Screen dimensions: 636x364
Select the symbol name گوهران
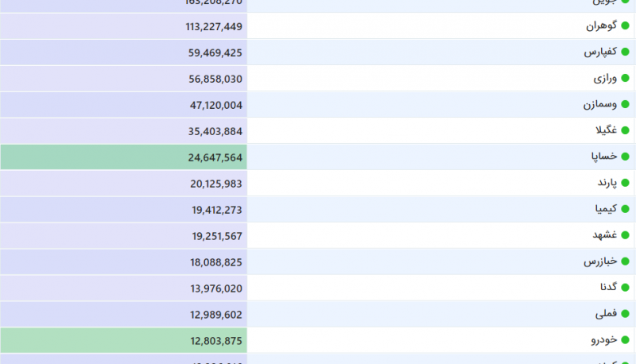coord(602,26)
